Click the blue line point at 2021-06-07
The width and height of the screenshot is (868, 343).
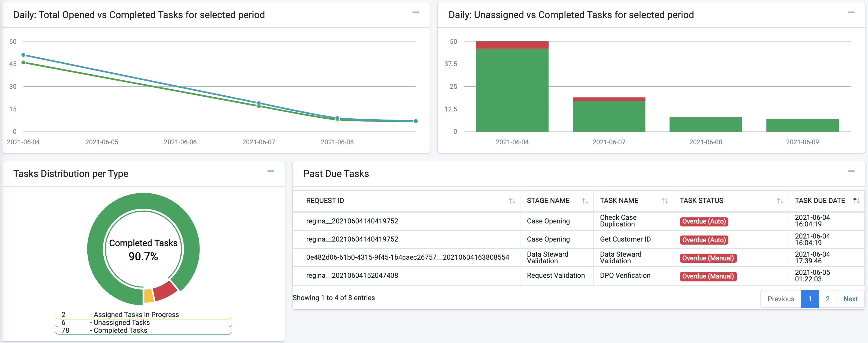tap(259, 103)
